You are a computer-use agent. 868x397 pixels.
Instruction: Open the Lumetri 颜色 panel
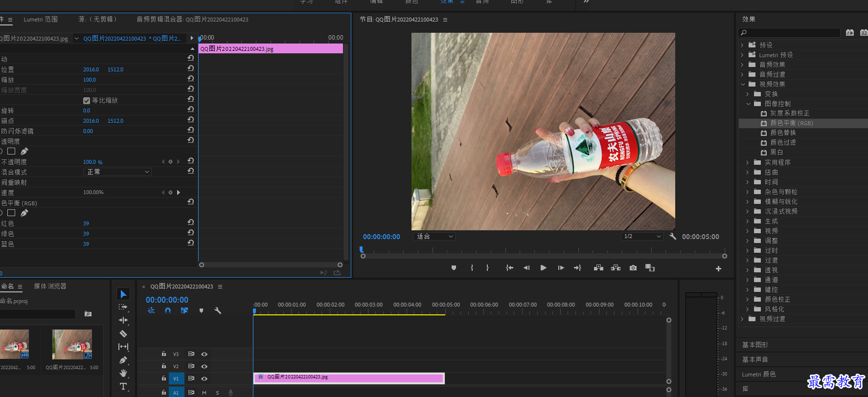pyautogui.click(x=759, y=374)
